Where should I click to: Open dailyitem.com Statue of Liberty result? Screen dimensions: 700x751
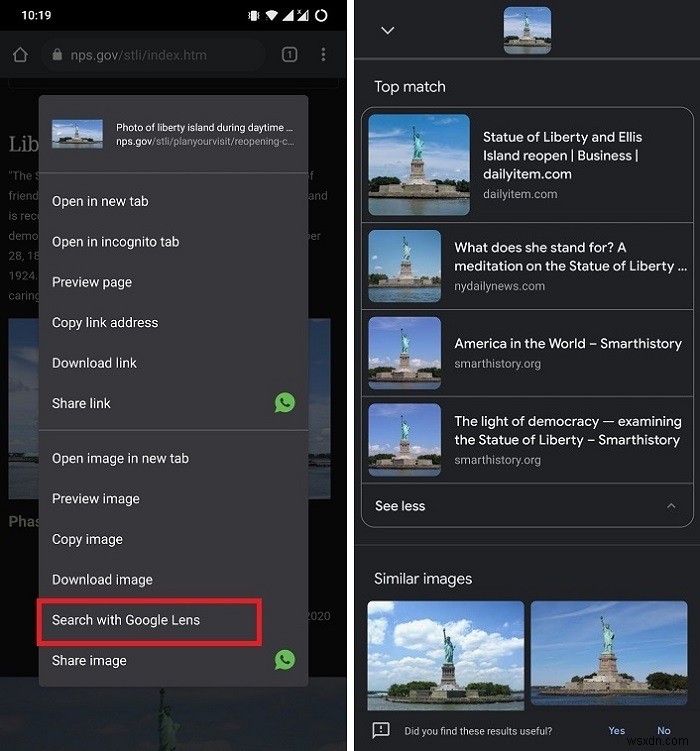527,165
